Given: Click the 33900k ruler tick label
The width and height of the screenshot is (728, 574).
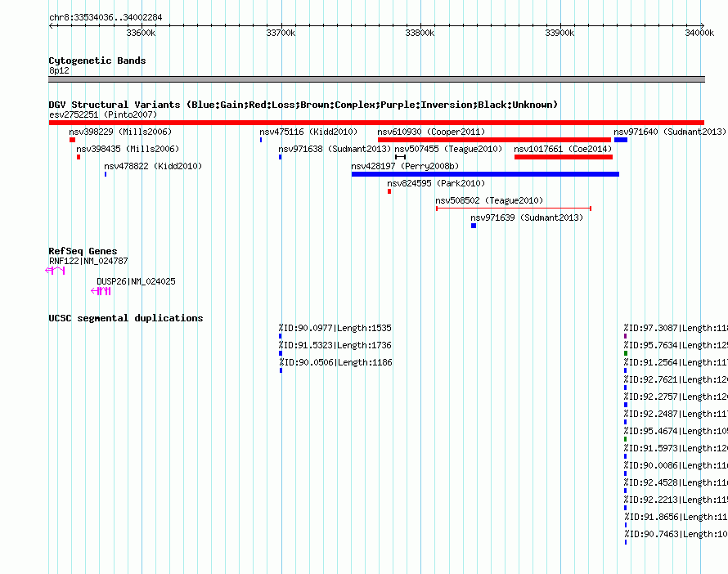Looking at the screenshot, I should click(x=560, y=33).
